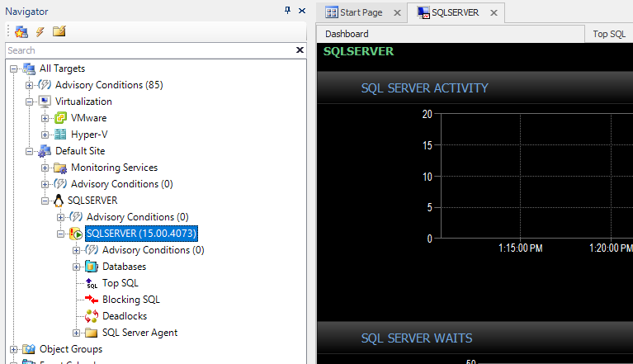Click the Object Groups icon
The height and width of the screenshot is (364, 633).
pos(29,349)
